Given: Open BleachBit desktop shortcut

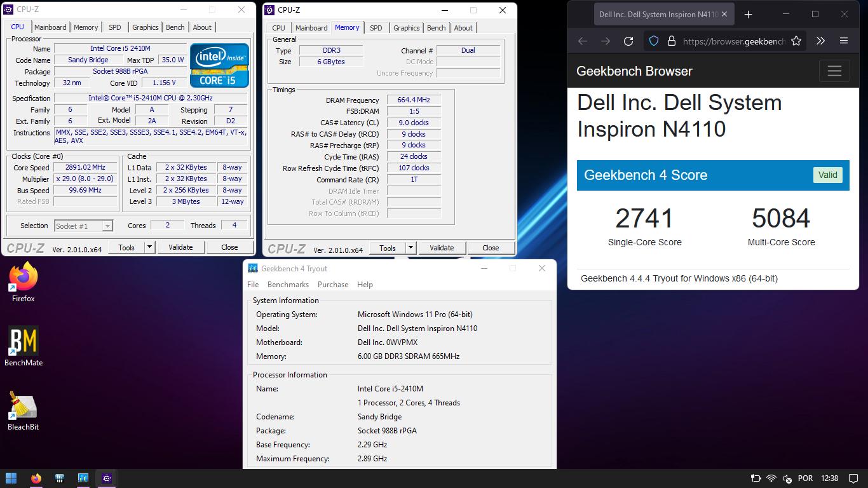Looking at the screenshot, I should [x=24, y=411].
